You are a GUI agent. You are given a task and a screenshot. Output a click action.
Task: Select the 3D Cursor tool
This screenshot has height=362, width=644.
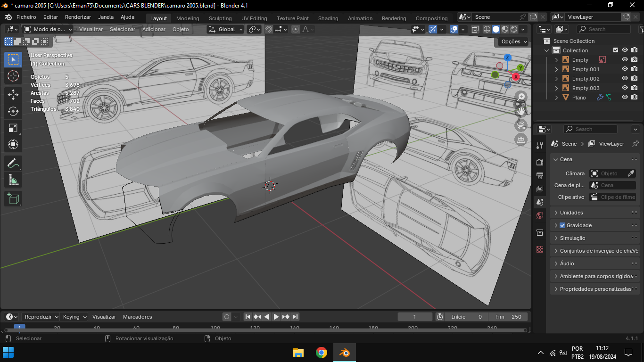pyautogui.click(x=13, y=76)
